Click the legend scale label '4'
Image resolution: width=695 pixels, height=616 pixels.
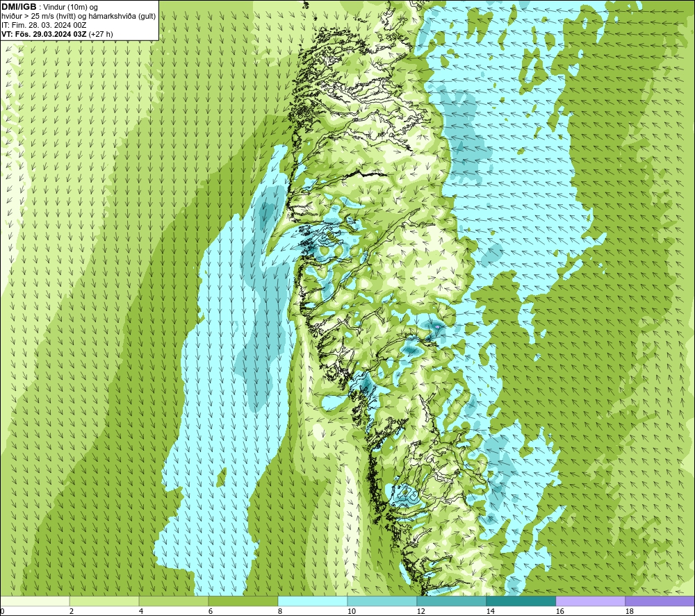point(141,612)
